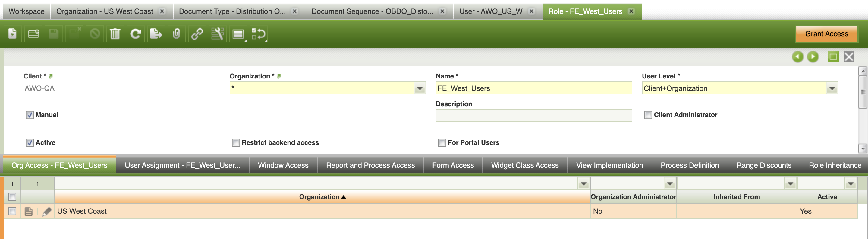Sort by Organization Administrator column header
The height and width of the screenshot is (239, 868).
(634, 197)
